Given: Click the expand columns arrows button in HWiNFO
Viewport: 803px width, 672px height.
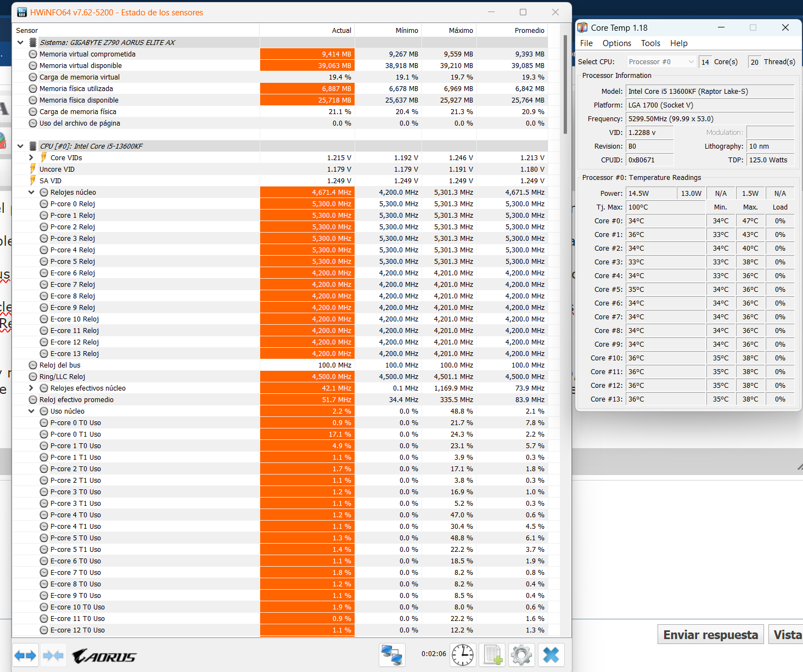Looking at the screenshot, I should click(x=25, y=655).
